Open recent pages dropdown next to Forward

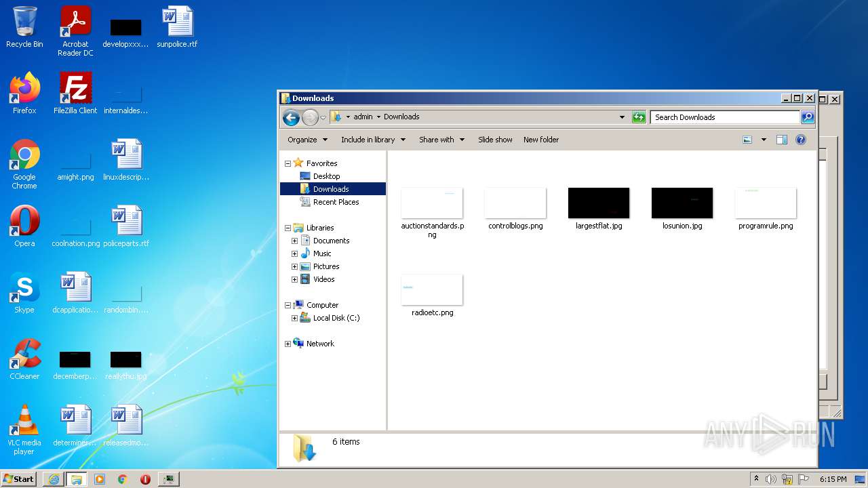click(323, 117)
